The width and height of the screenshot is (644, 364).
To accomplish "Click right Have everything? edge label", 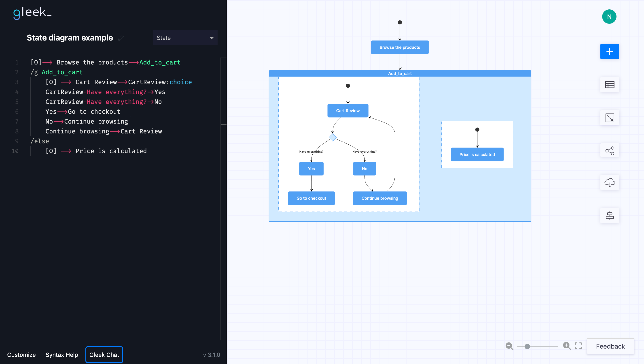I will pos(364,152).
